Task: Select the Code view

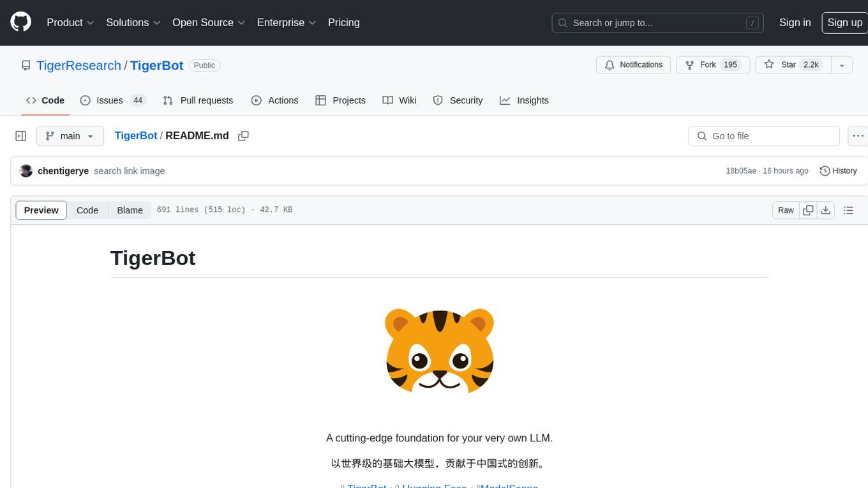Action: tap(87, 210)
